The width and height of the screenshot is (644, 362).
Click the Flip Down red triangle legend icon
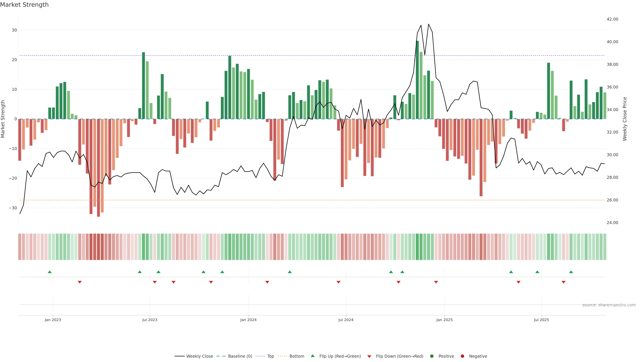(369, 356)
